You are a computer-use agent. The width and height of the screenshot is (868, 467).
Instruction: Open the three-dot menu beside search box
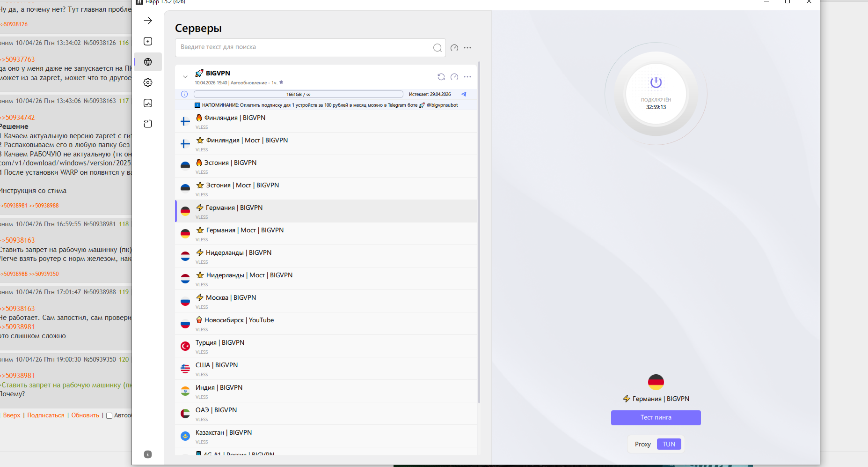[467, 48]
